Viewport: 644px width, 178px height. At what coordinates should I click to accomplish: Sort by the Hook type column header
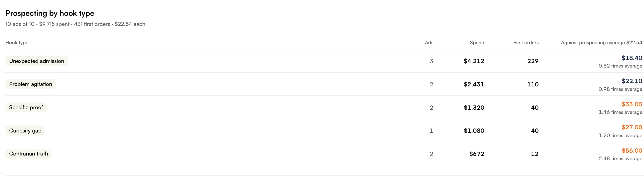click(x=17, y=43)
